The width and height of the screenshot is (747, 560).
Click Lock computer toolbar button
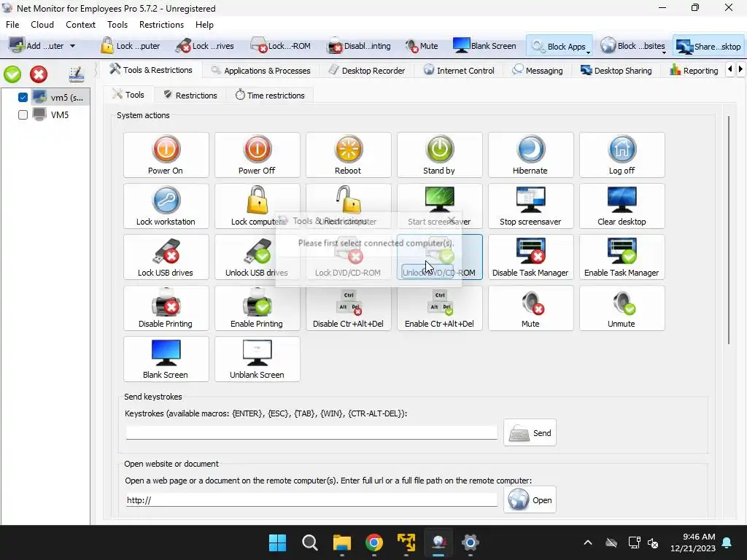130,46
